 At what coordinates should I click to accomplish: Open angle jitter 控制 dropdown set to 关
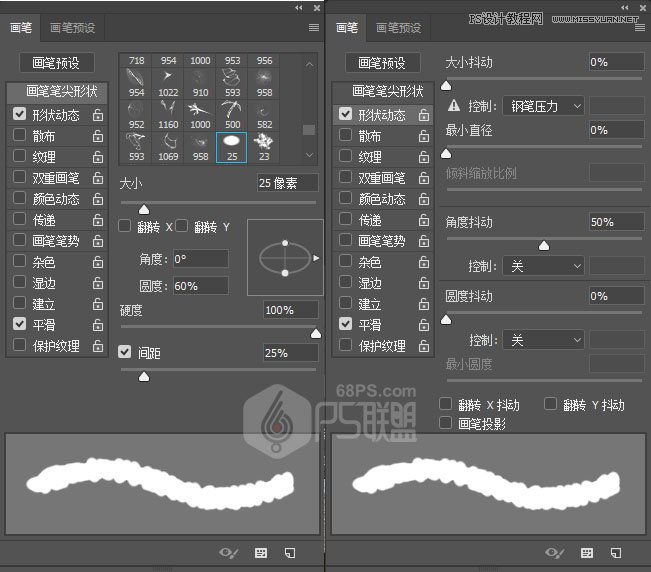coord(543,266)
